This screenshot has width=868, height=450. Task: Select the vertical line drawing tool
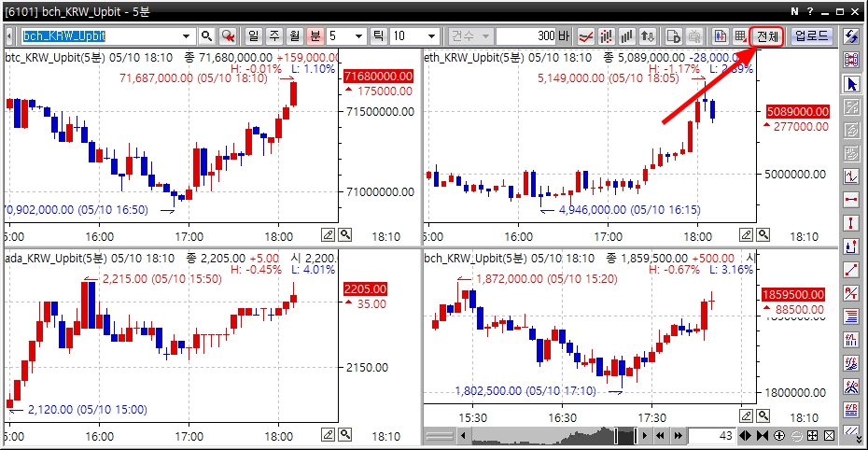pyautogui.click(x=851, y=223)
